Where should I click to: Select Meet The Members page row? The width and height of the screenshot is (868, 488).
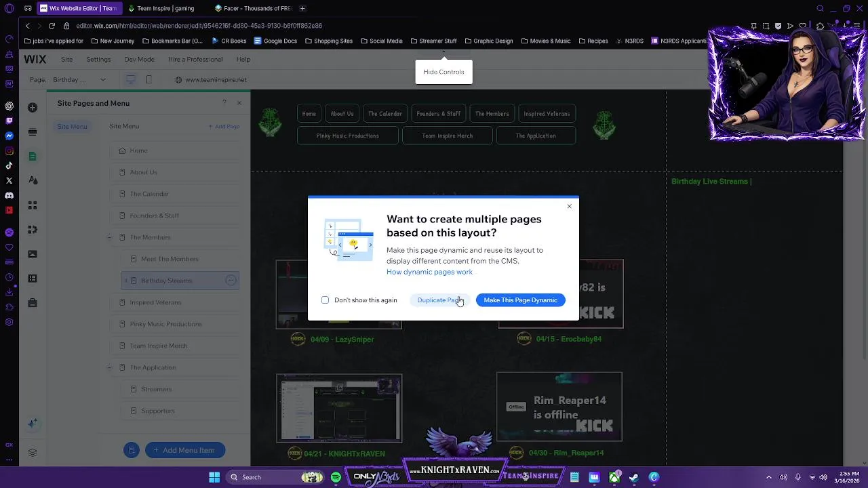click(180, 259)
